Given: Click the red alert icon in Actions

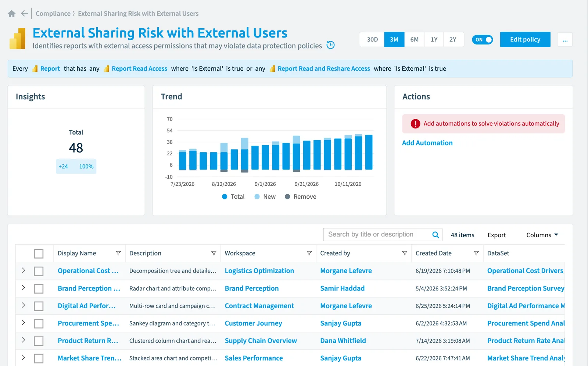Looking at the screenshot, I should pyautogui.click(x=415, y=124).
